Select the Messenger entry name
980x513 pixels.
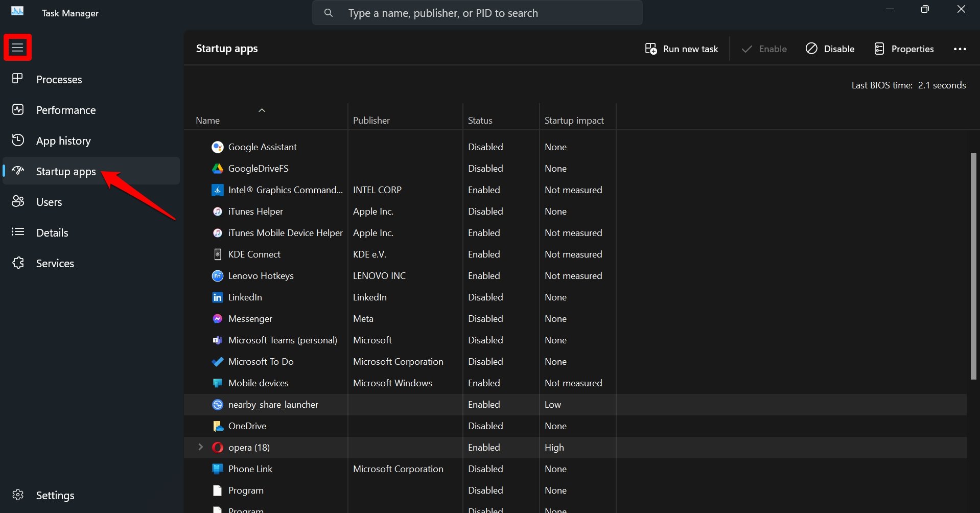tap(250, 319)
